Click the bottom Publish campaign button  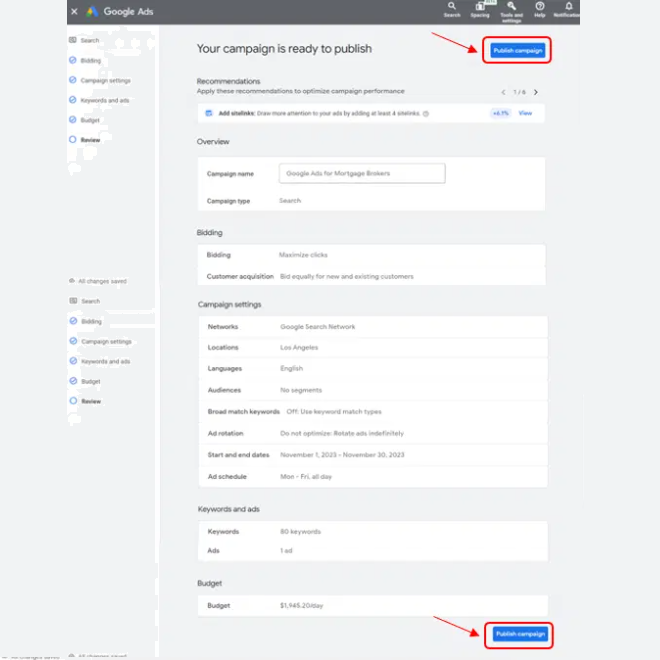(519, 634)
